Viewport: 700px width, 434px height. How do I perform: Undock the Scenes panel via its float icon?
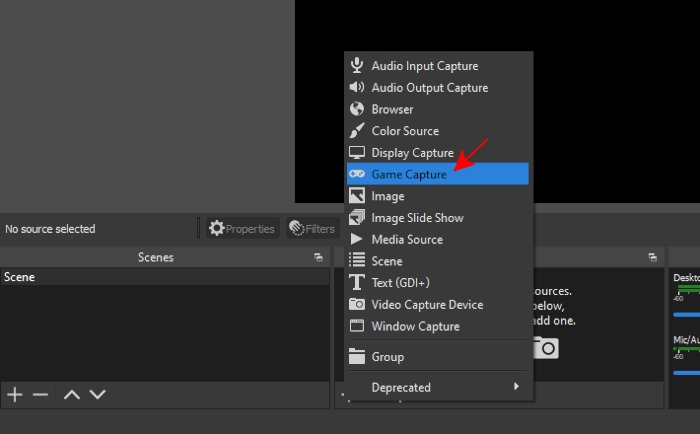coord(318,257)
